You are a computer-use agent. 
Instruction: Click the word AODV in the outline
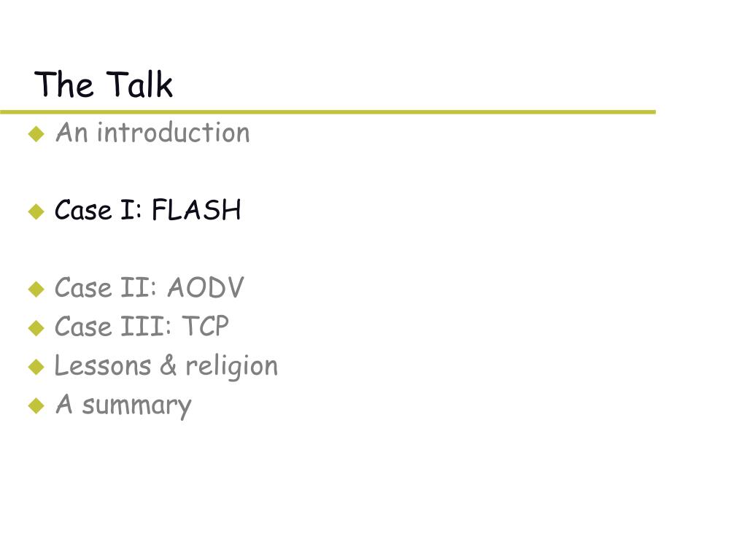205,287
